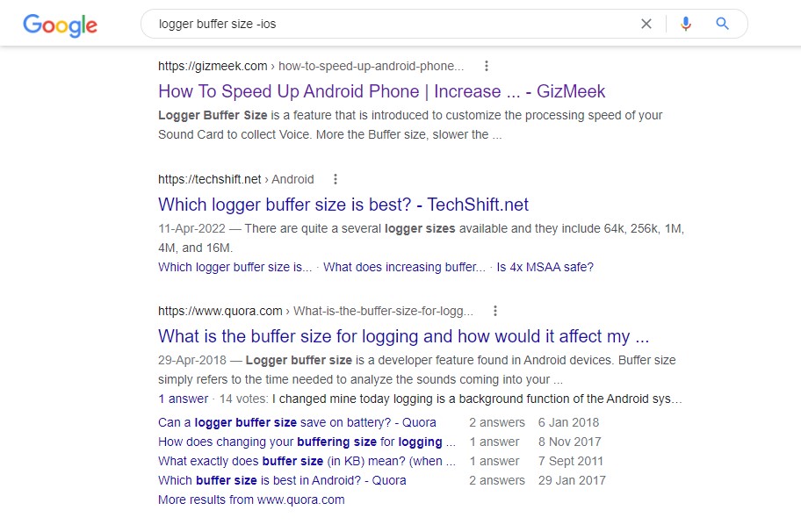This screenshot has height=532, width=801.
Task: Open options menu for GizMeek result
Action: [x=487, y=66]
